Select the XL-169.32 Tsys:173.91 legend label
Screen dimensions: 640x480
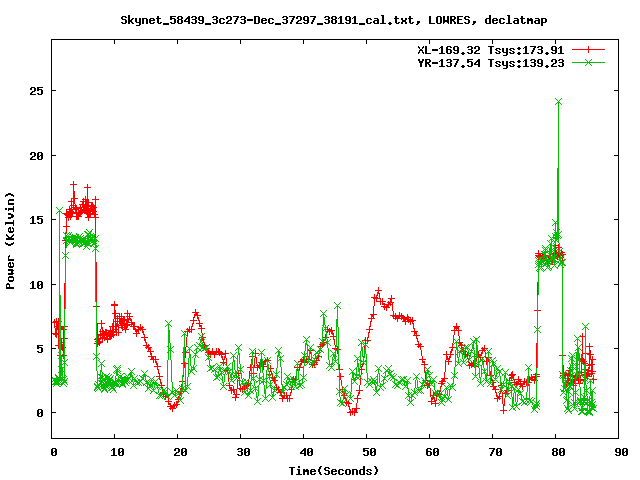[x=490, y=50]
